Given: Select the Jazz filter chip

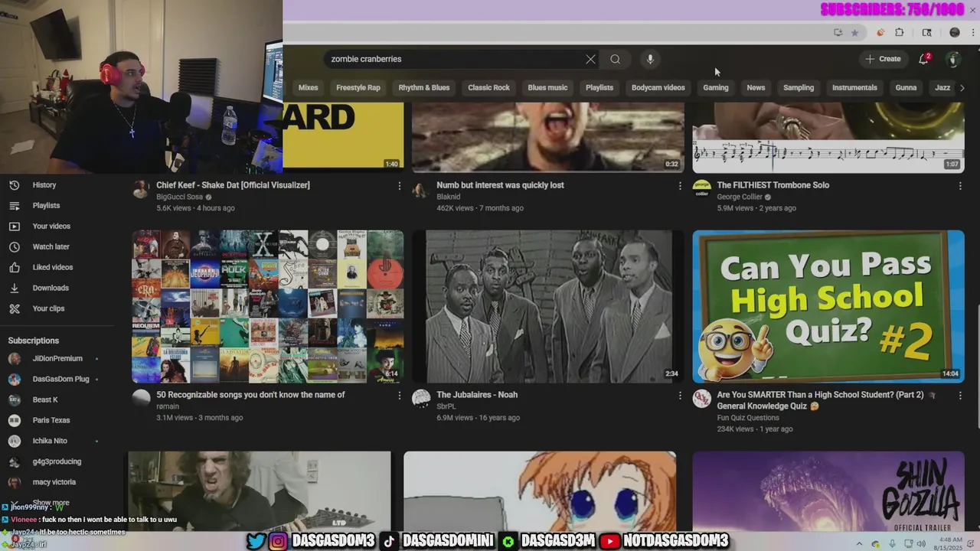Looking at the screenshot, I should pos(942,87).
